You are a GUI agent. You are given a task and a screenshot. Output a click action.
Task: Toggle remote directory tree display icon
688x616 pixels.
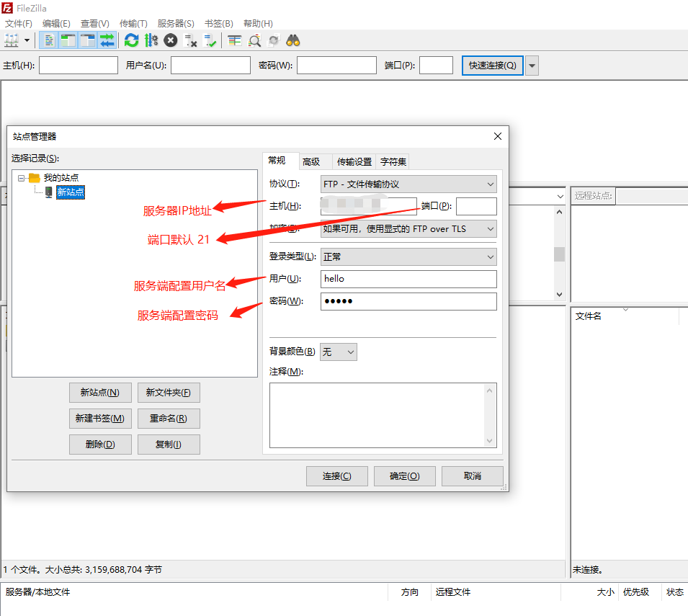click(88, 41)
